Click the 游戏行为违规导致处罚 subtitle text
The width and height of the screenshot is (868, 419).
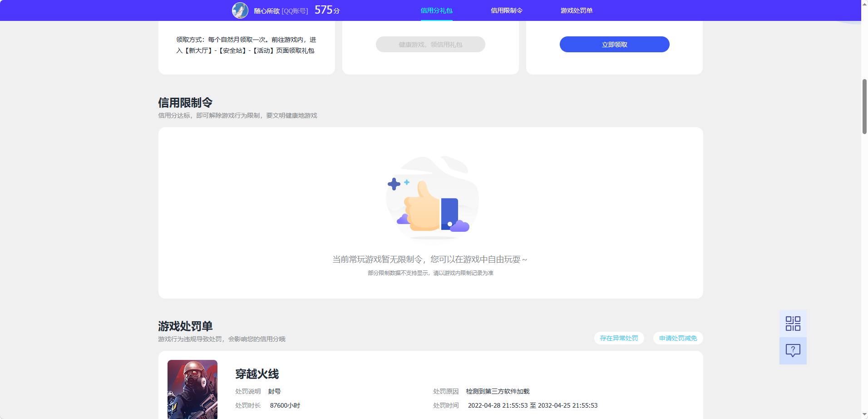[222, 339]
